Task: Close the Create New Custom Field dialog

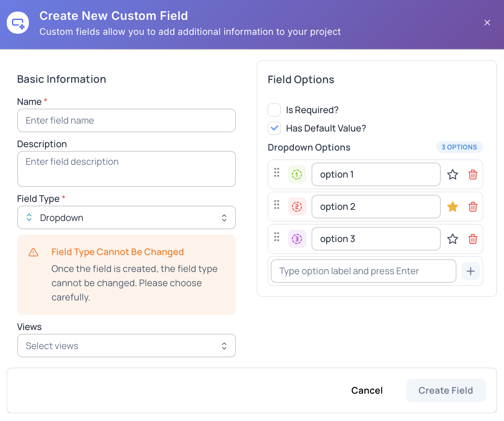Action: pos(487,22)
